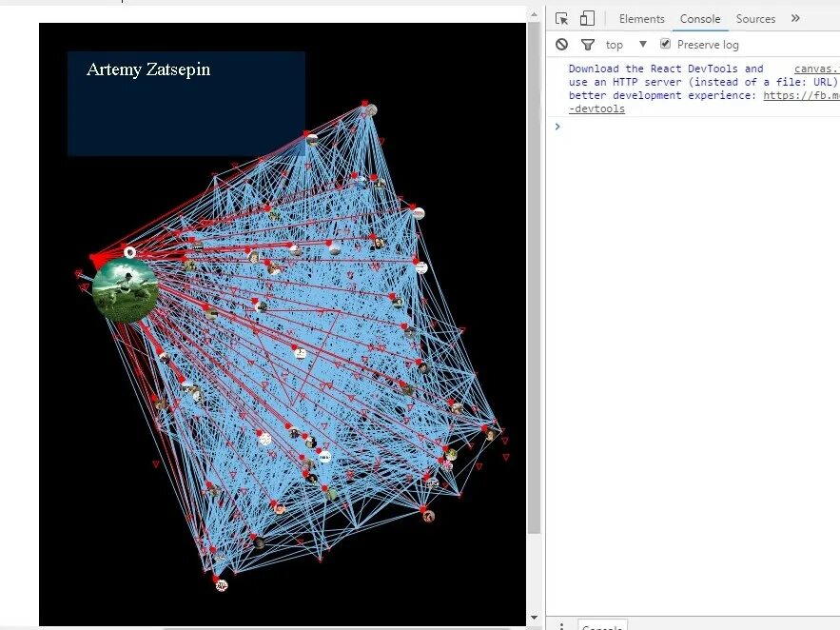This screenshot has width=840, height=630.
Task: Click the page scroll down arrow
Action: pos(534,618)
